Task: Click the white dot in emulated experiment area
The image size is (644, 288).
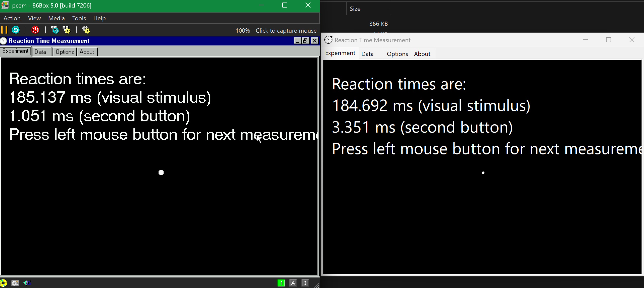Action: click(161, 172)
